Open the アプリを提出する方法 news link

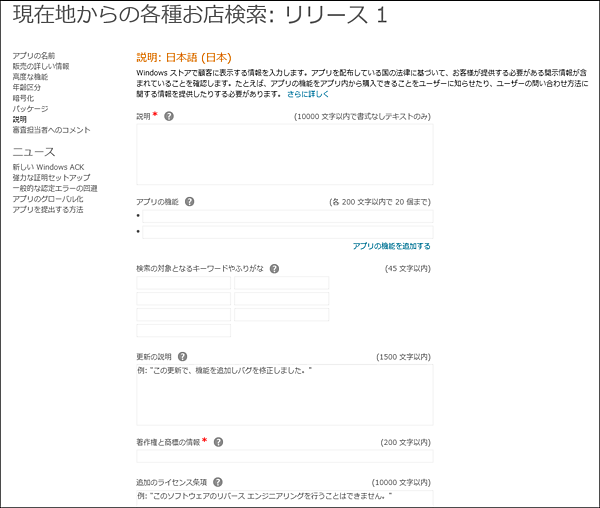pos(48,209)
